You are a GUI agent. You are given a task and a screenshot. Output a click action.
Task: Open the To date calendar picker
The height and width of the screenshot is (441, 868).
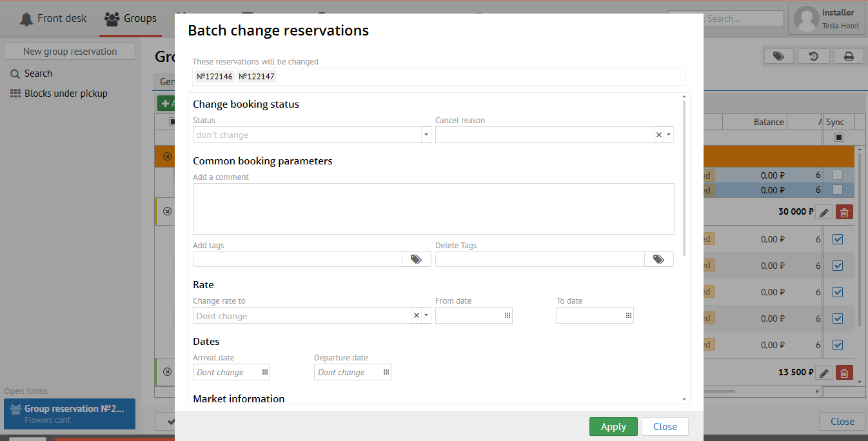tap(629, 315)
